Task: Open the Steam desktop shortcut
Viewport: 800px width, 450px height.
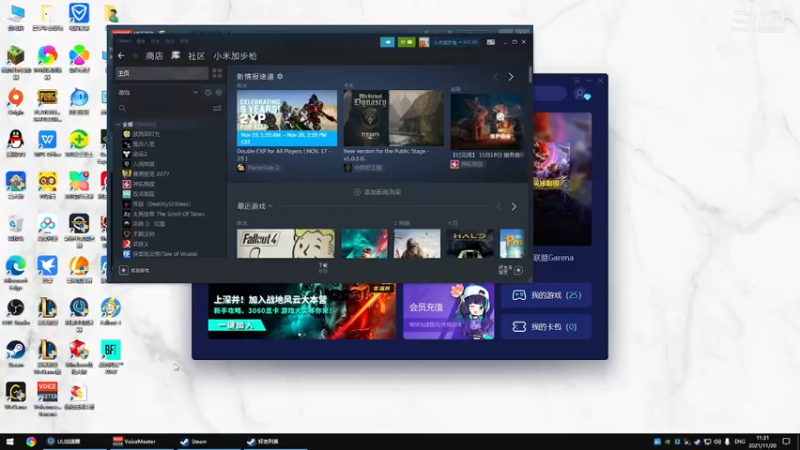Action: [x=16, y=354]
